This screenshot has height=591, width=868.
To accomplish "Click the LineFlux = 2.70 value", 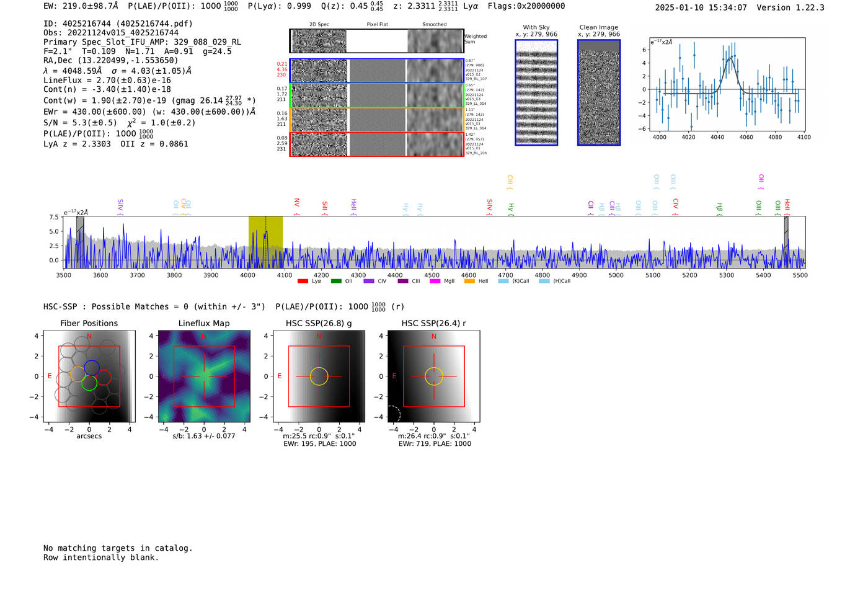I will coord(107,80).
